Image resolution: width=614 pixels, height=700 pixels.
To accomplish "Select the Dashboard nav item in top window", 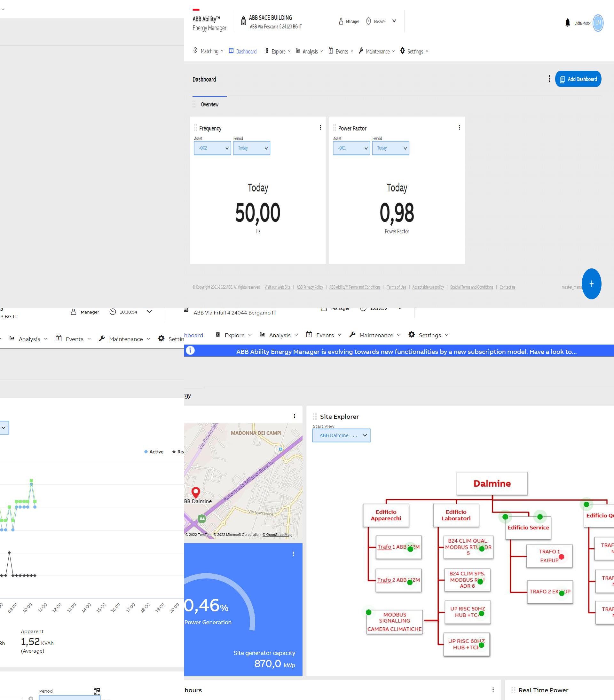I will (x=243, y=52).
